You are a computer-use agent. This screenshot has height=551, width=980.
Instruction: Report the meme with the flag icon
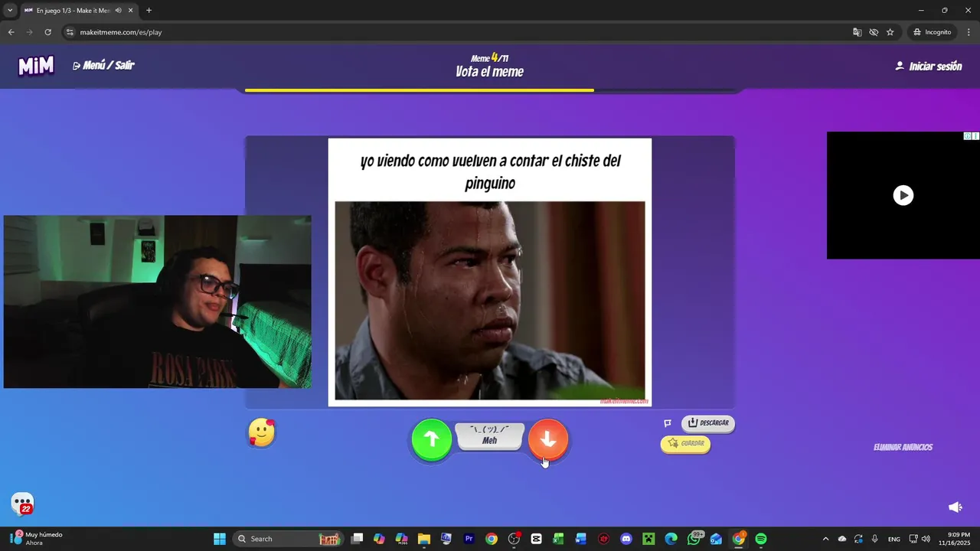click(668, 423)
